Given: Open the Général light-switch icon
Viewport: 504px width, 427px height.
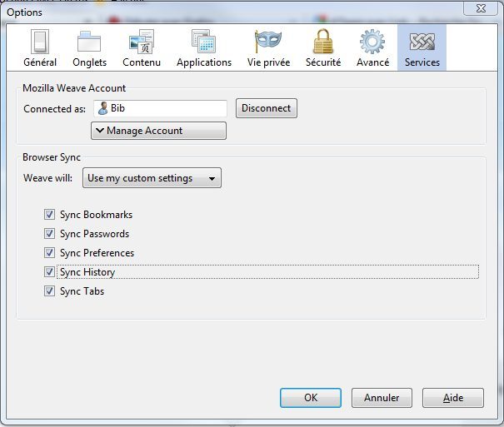Looking at the screenshot, I should 40,42.
